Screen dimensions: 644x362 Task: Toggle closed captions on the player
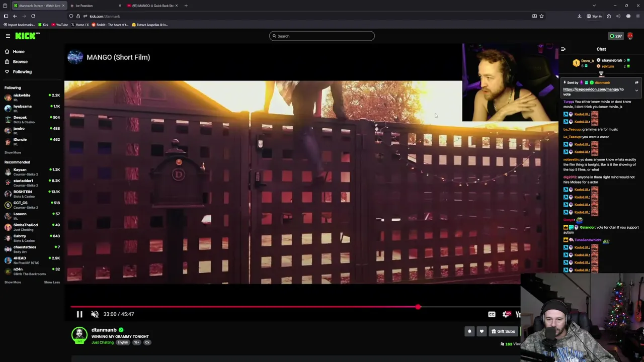(492, 314)
